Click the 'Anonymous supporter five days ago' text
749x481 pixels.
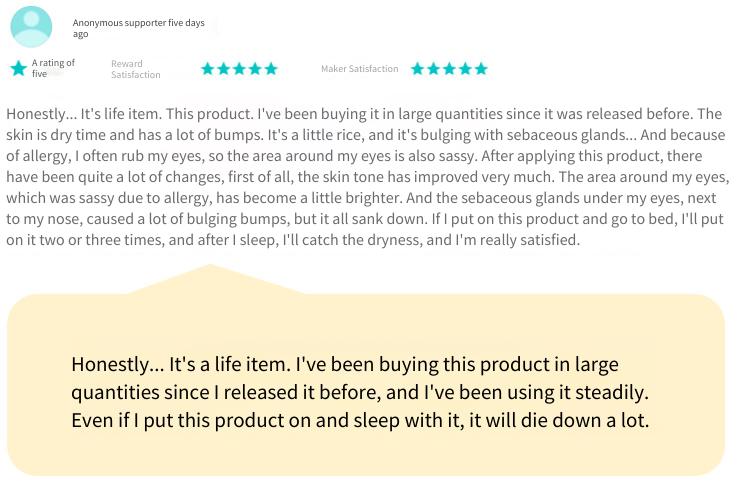pyautogui.click(x=139, y=28)
